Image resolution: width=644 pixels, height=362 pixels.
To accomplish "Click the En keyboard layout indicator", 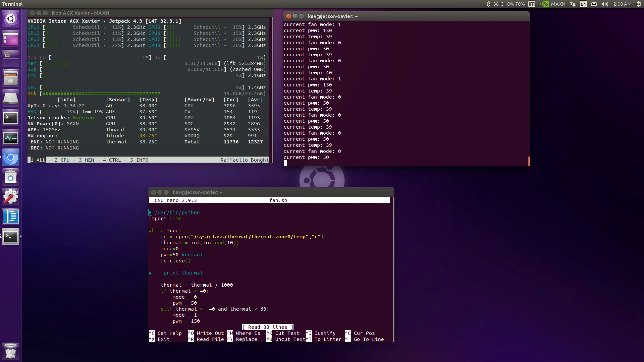I will tap(583, 4).
